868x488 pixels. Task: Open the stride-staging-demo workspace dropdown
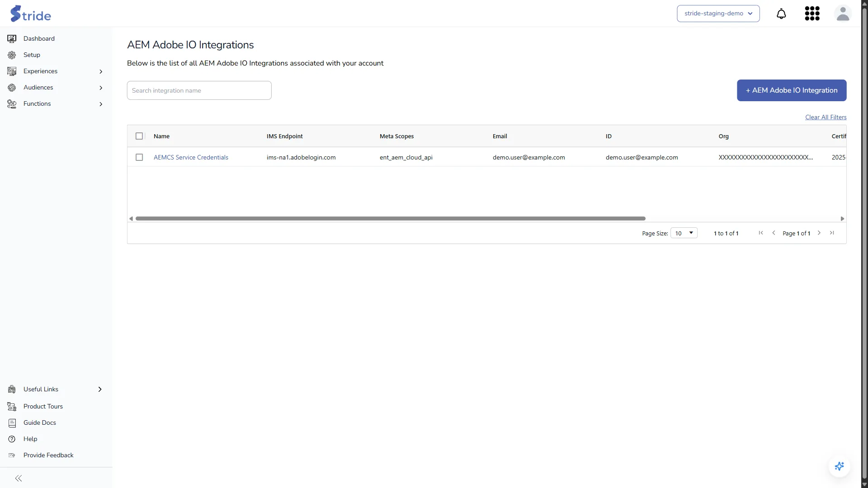(718, 14)
